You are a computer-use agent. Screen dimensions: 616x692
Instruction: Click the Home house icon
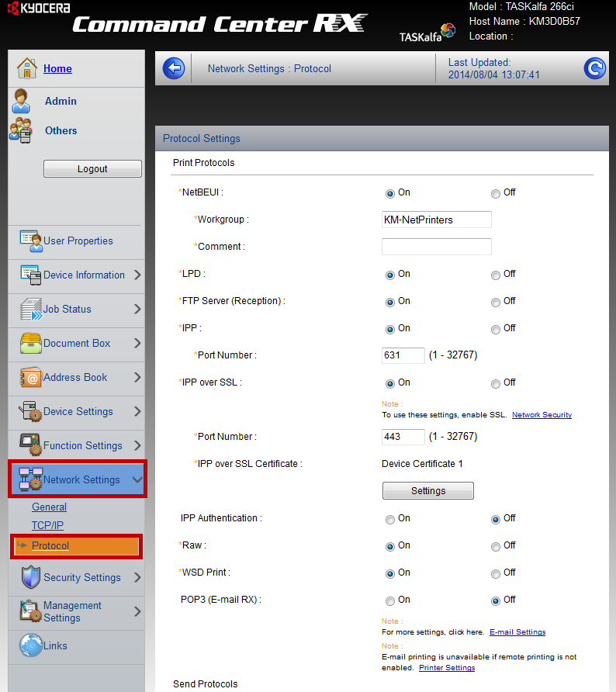pos(27,68)
